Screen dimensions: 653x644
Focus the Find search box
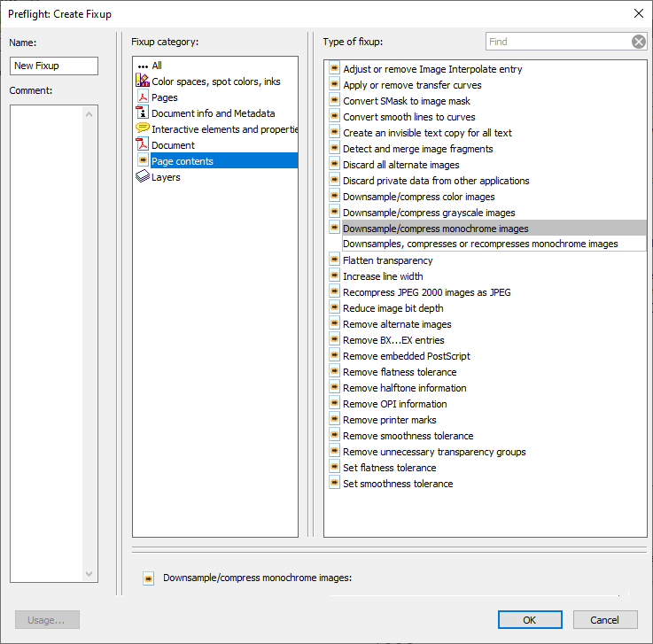pyautogui.click(x=558, y=42)
